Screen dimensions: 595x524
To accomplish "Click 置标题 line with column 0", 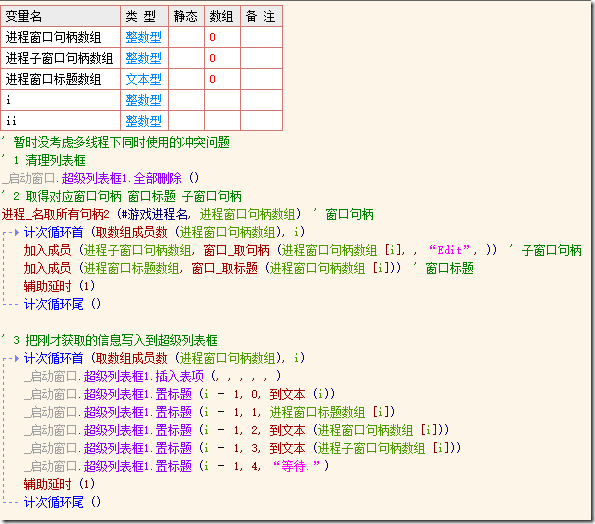I will click(x=179, y=394).
